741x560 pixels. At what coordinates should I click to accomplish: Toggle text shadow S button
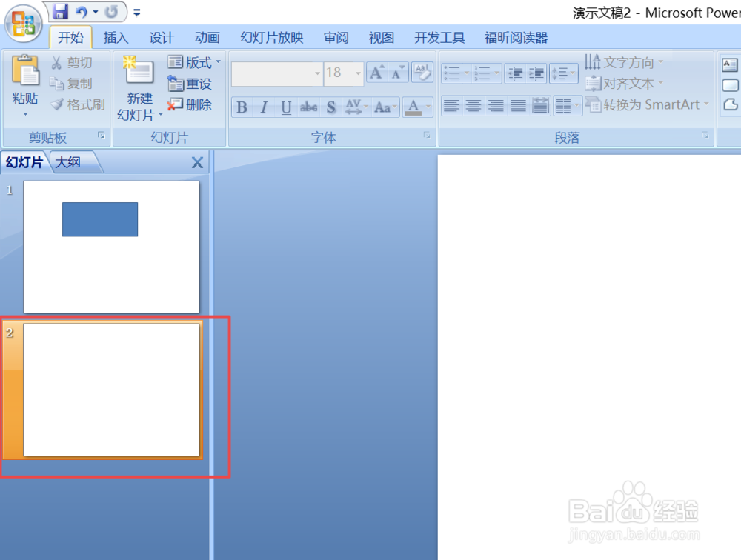330,107
